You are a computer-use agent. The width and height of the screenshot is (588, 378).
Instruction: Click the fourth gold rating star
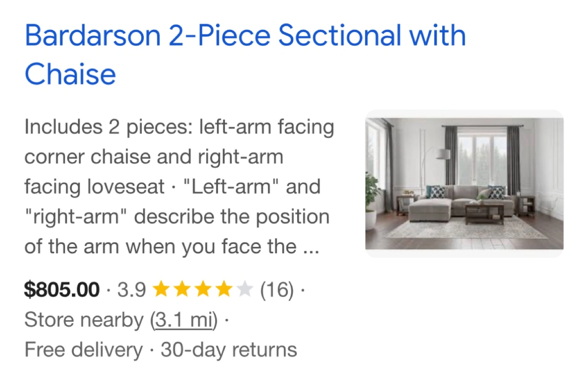pos(223,290)
